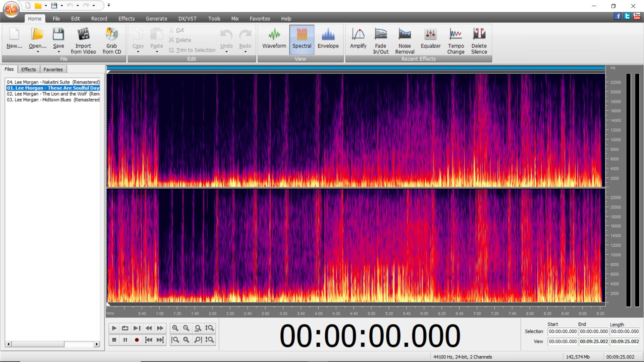Click the Amplify effect icon
This screenshot has height=362, width=644.
pos(358,34)
